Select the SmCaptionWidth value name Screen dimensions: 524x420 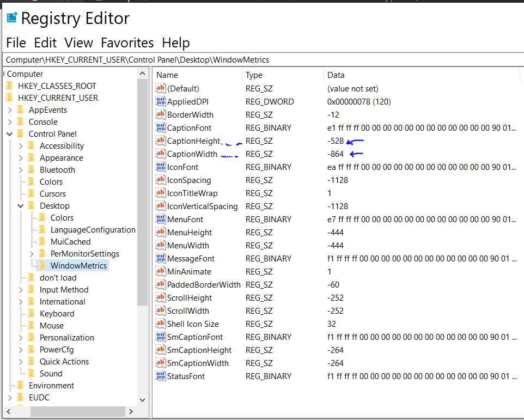point(198,363)
